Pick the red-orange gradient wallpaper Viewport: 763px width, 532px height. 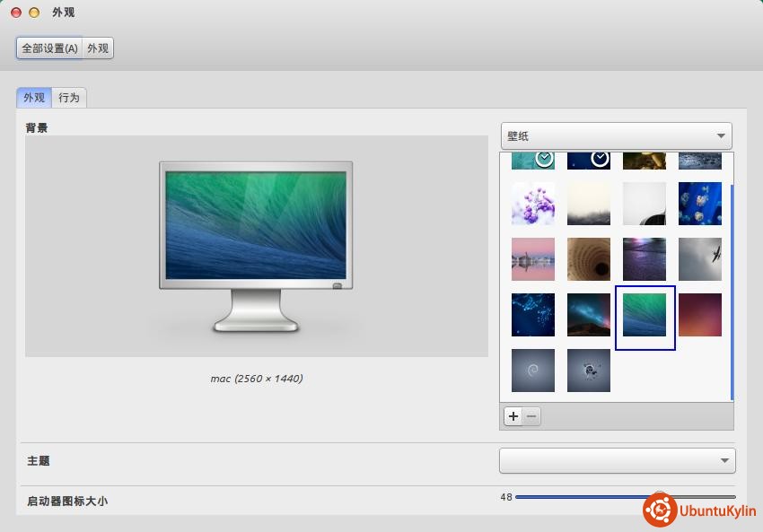click(700, 315)
